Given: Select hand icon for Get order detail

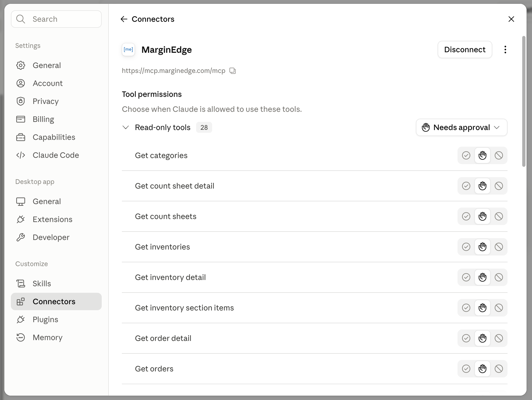Looking at the screenshot, I should [x=482, y=338].
